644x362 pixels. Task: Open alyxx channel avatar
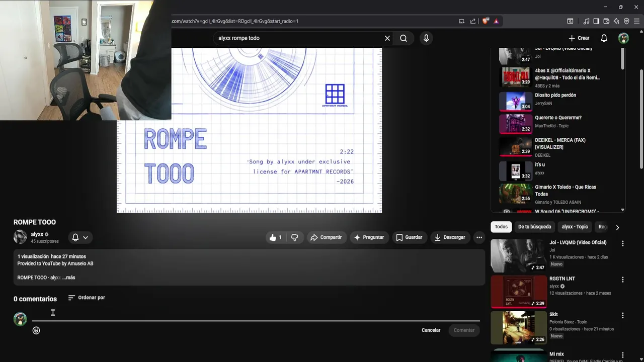point(20,237)
